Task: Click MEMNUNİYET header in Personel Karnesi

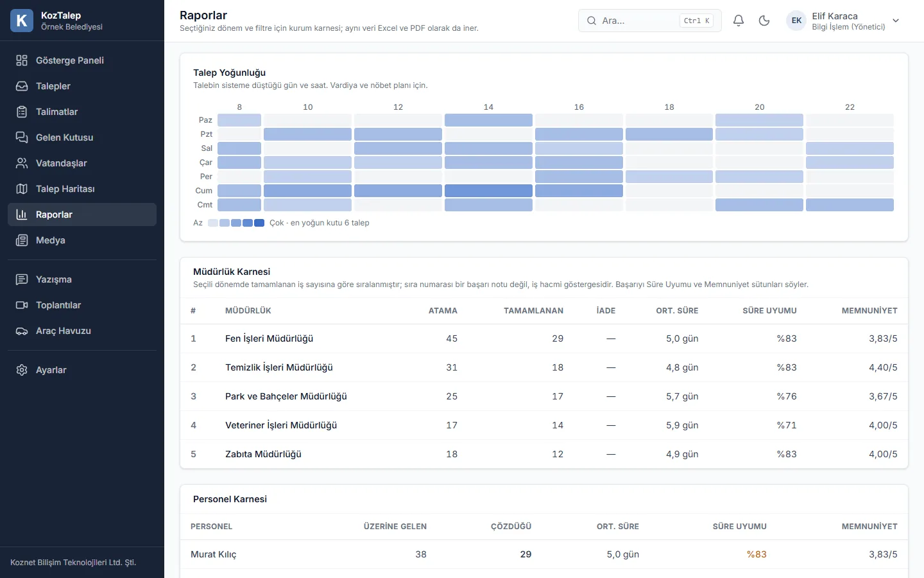Action: (x=869, y=527)
